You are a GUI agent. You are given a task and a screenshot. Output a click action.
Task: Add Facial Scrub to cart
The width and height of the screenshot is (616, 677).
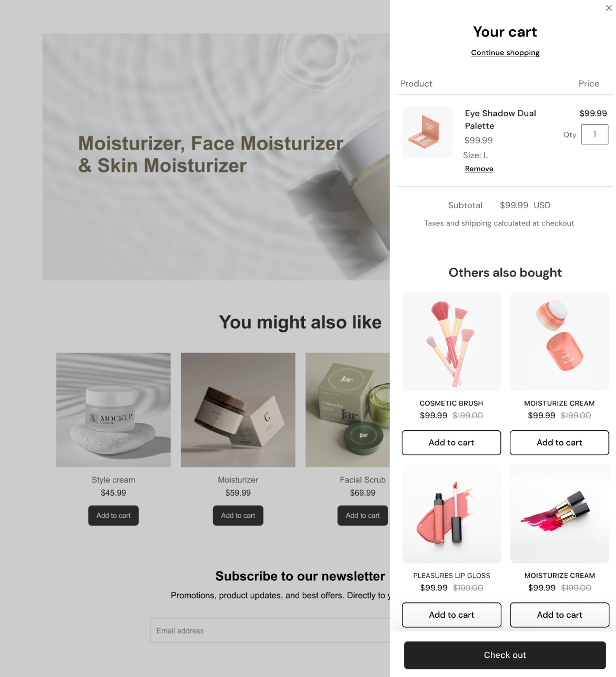pyautogui.click(x=363, y=515)
